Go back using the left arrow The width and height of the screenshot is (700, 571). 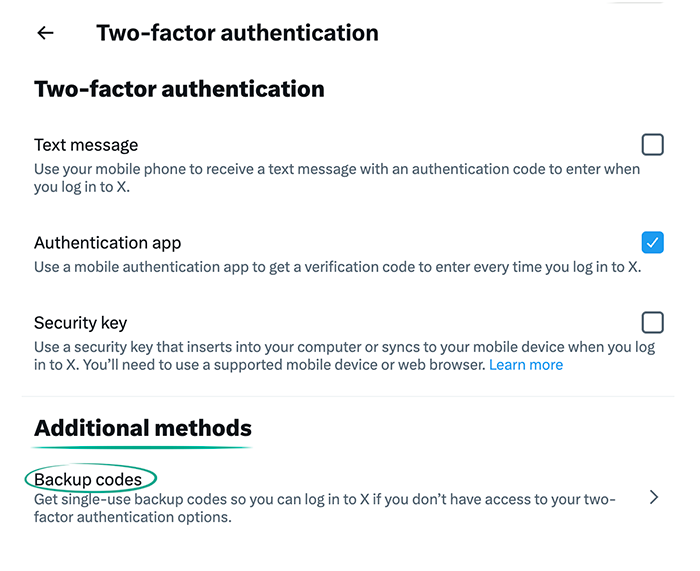(x=45, y=33)
